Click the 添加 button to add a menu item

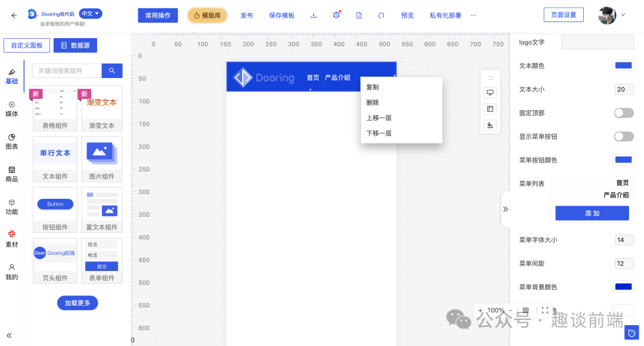(x=592, y=213)
